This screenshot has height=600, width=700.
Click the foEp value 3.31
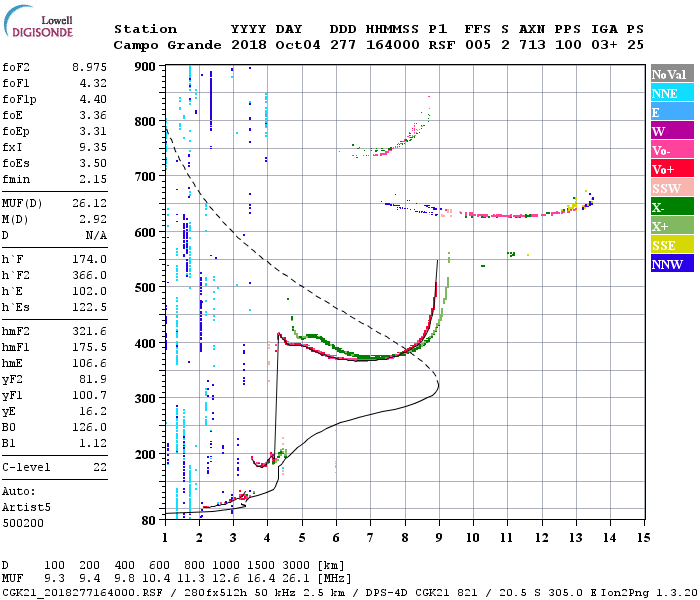coord(93,131)
